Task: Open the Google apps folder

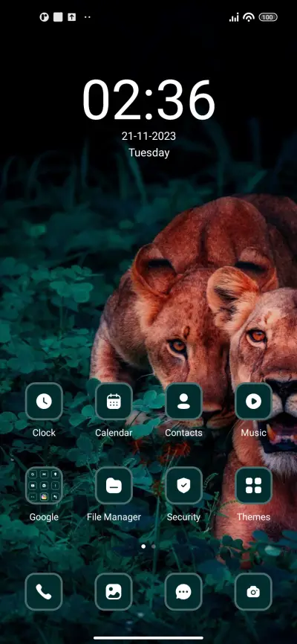Action: (x=44, y=486)
